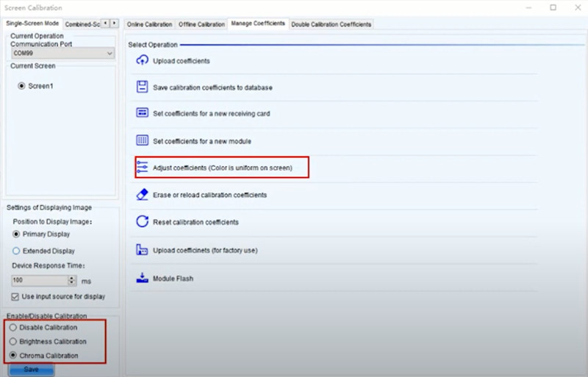Select Disable Calibration radio button
Screen dimensions: 588x377
click(x=13, y=328)
